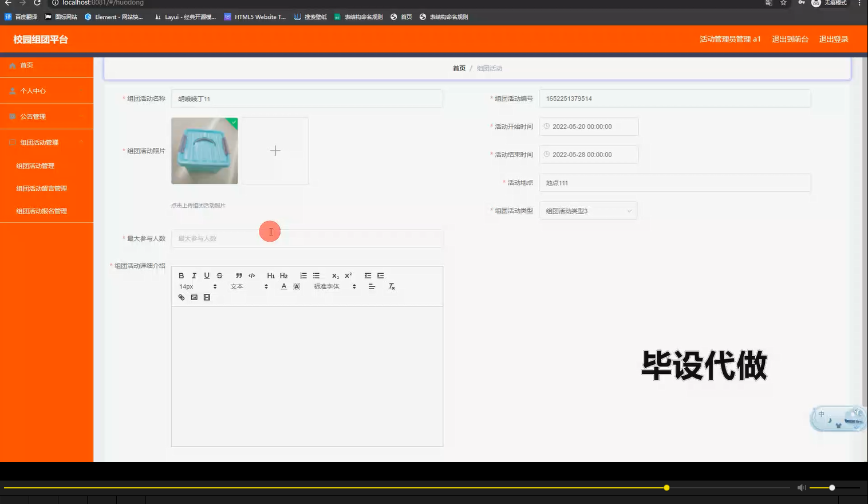868x504 pixels.
Task: Insert an ordered list
Action: click(303, 275)
